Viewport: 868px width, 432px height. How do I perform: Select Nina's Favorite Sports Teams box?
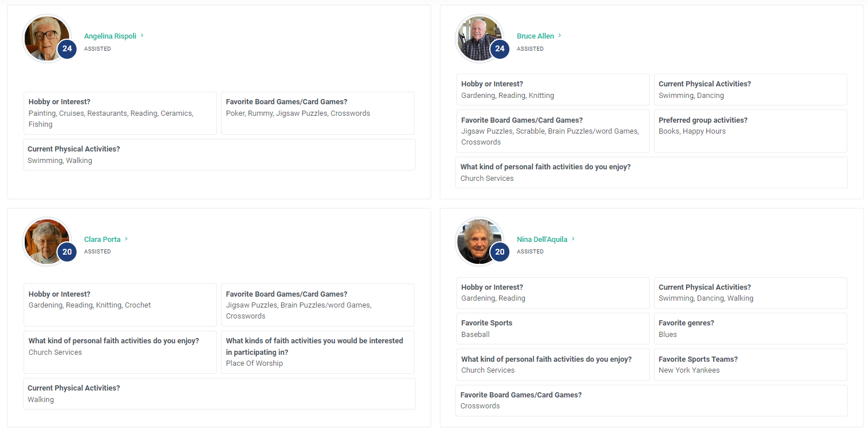tap(751, 365)
